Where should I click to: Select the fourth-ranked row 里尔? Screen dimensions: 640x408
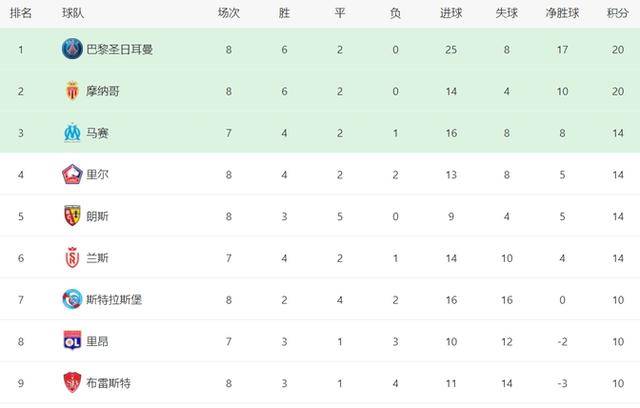(320, 175)
